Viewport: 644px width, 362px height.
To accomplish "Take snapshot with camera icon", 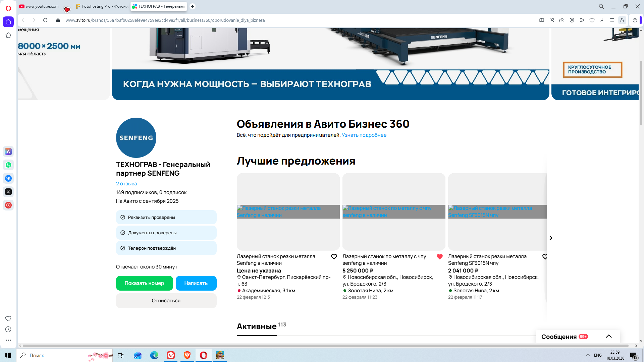I will point(562,20).
